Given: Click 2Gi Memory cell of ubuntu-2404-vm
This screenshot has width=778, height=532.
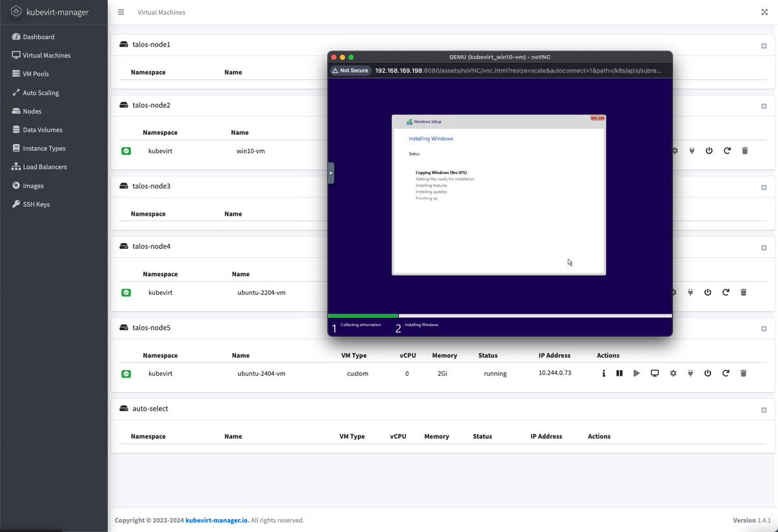Looking at the screenshot, I should pyautogui.click(x=442, y=374).
